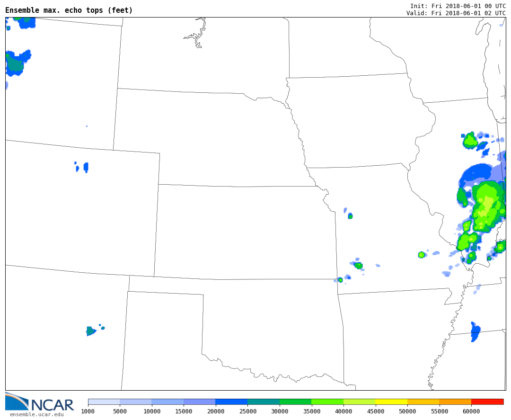The image size is (511, 420).
Task: Select the Valid time text line
Action: click(x=456, y=13)
